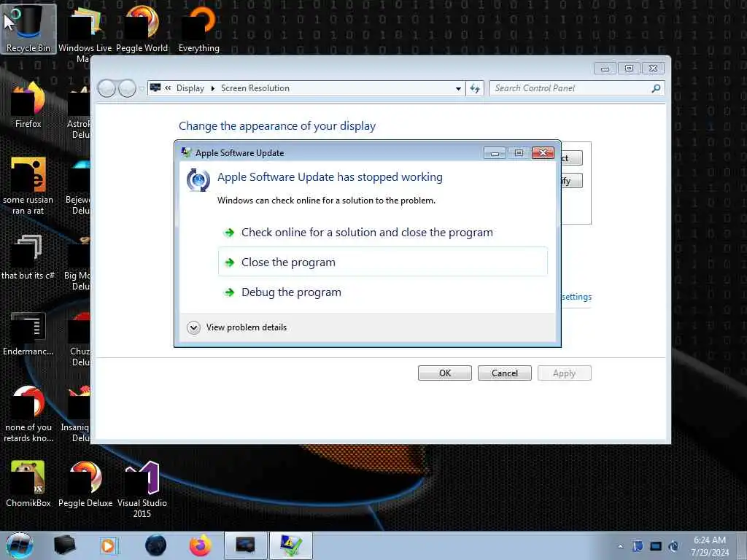Viewport: 747px width, 560px height.
Task: Show hidden tray icons arrow
Action: point(620,546)
